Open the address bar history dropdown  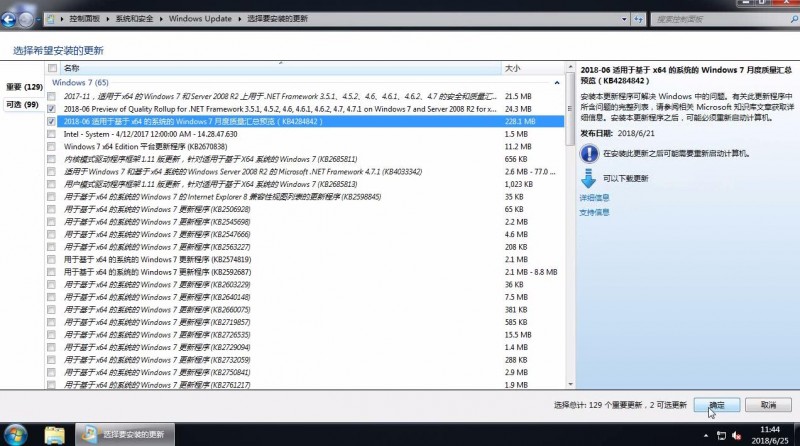click(624, 19)
